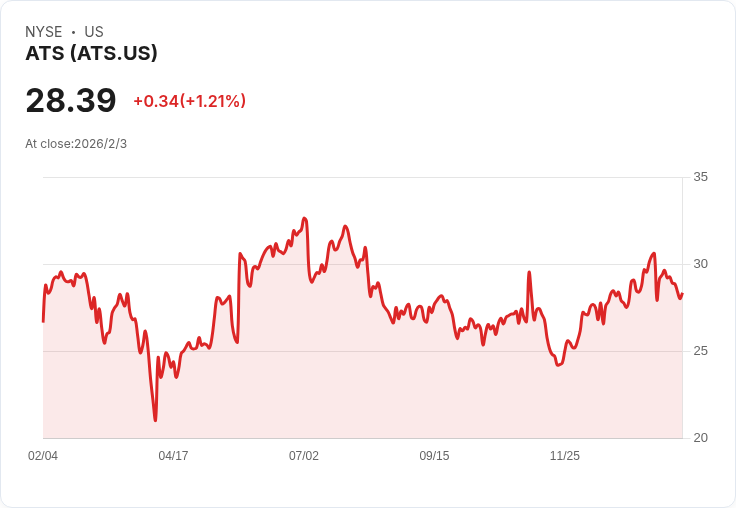Click the 30 price axis label

(x=700, y=264)
